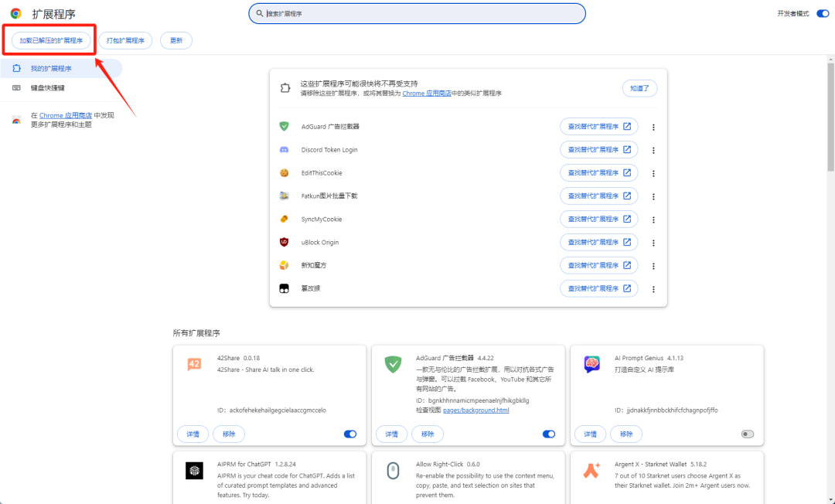The height and width of the screenshot is (504, 835).
Task: Click 移除 for AdGuard 广告拦截器 card
Action: pyautogui.click(x=428, y=434)
